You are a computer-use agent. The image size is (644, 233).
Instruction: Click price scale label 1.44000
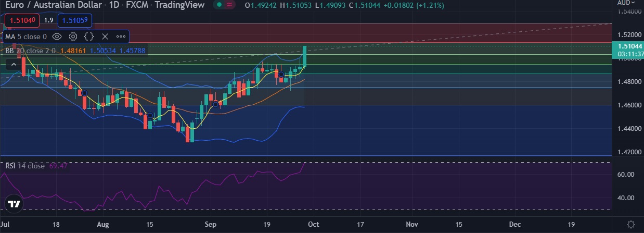coord(629,129)
